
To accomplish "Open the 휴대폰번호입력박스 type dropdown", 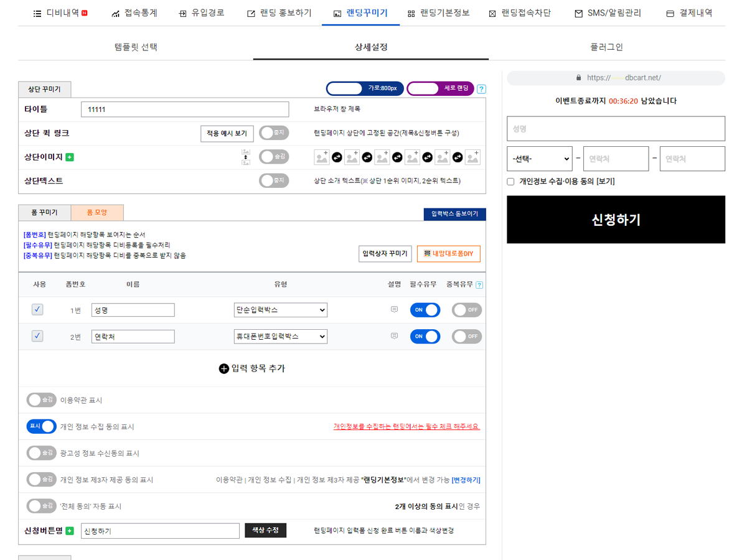I will pos(281,337).
